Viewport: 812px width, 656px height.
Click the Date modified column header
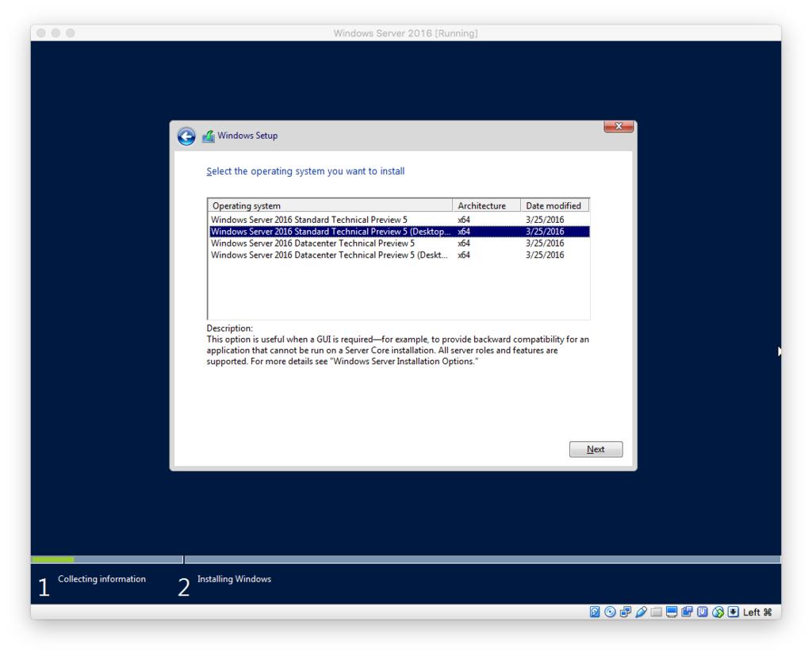[554, 205]
